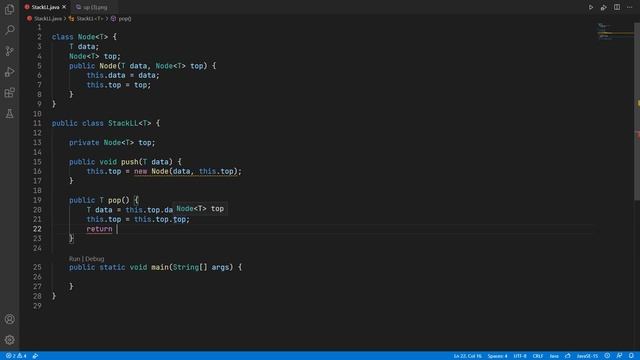Viewport: 640px width, 360px height.
Task: Click the Run code lens link
Action: pyautogui.click(x=74, y=259)
